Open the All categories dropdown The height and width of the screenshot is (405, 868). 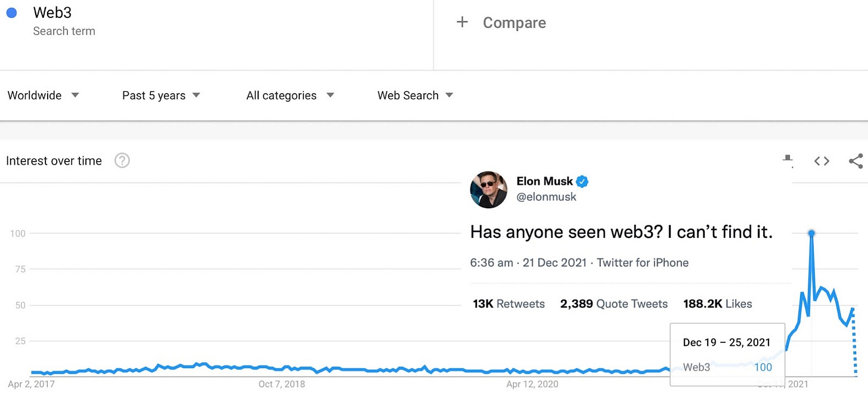pyautogui.click(x=290, y=95)
